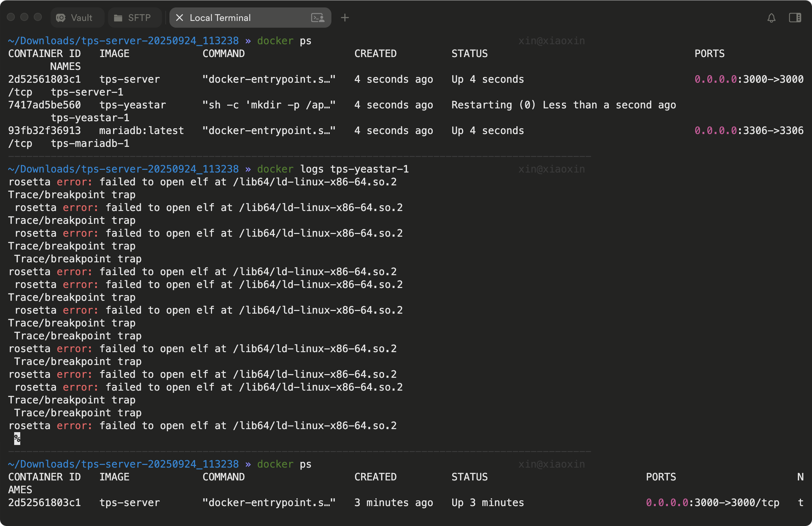This screenshot has height=526, width=812.
Task: Click the 'Restarting (0)' status text
Action: [493, 105]
